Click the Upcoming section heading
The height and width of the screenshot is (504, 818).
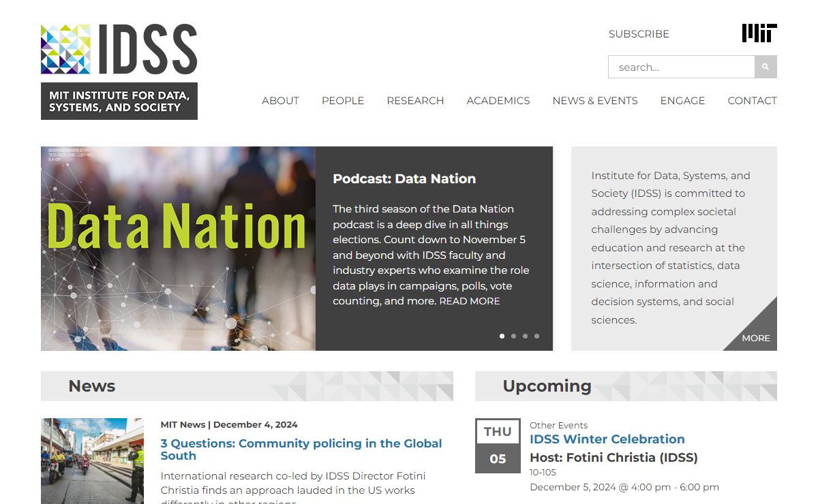click(547, 386)
